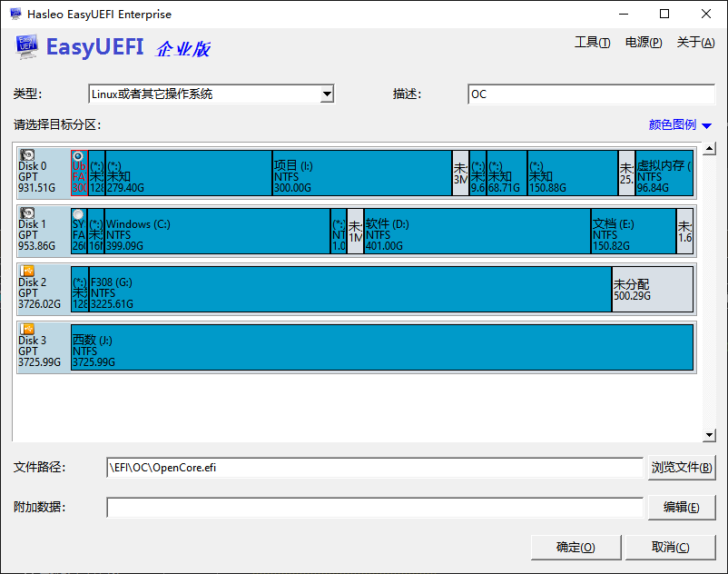Select the F308 (G:) 3225.61G partition
This screenshot has height=574, width=728.
[350, 289]
